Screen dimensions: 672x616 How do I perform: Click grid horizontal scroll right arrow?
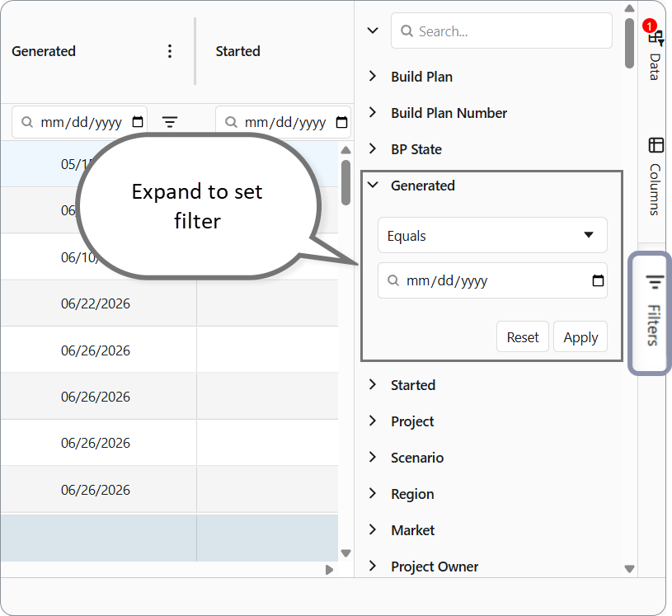click(329, 570)
